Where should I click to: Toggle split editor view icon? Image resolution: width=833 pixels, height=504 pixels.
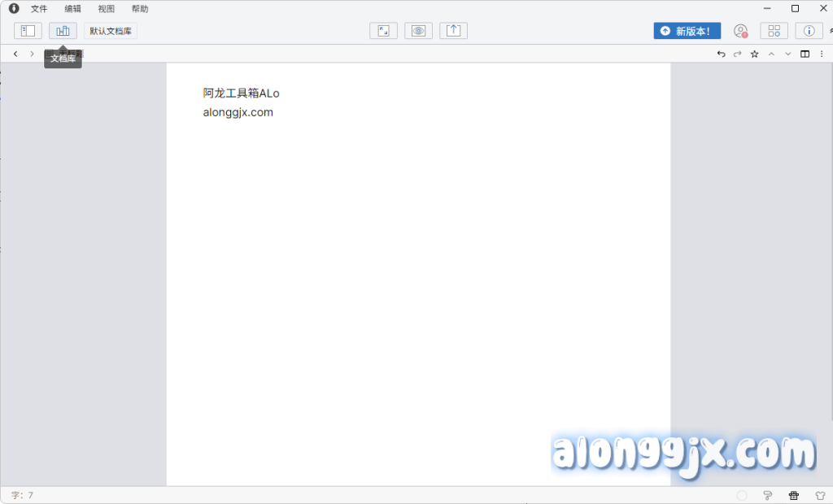point(805,54)
